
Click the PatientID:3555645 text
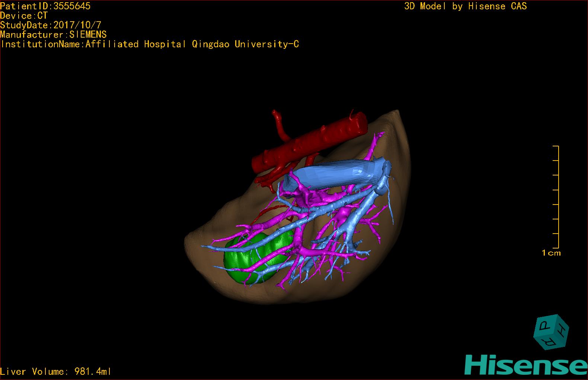point(45,6)
